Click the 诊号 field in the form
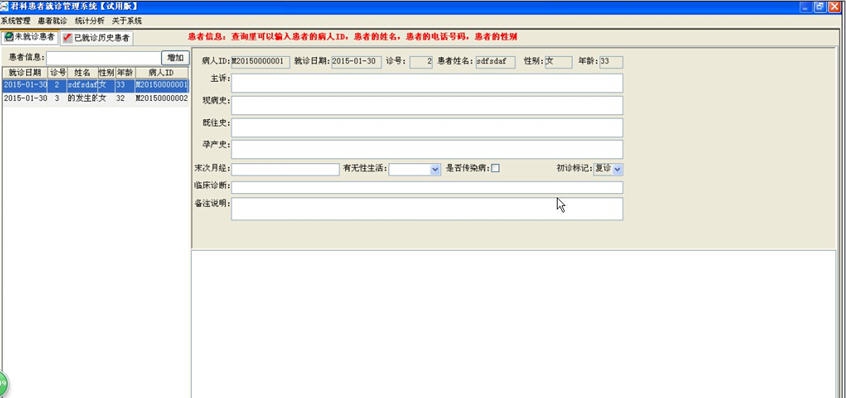Screen dimensions: 846x398 pos(421,62)
